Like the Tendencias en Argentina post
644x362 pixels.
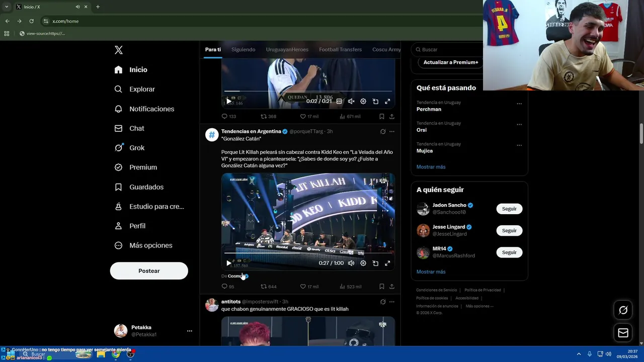tap(309, 287)
